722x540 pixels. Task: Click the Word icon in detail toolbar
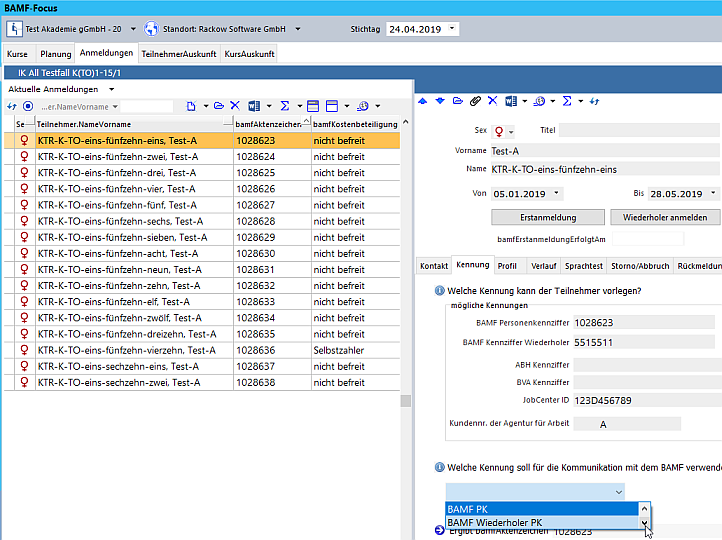coord(511,101)
